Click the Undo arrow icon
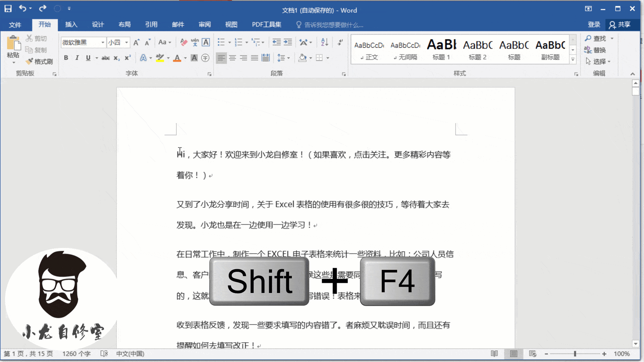644x362 pixels. (x=22, y=8)
